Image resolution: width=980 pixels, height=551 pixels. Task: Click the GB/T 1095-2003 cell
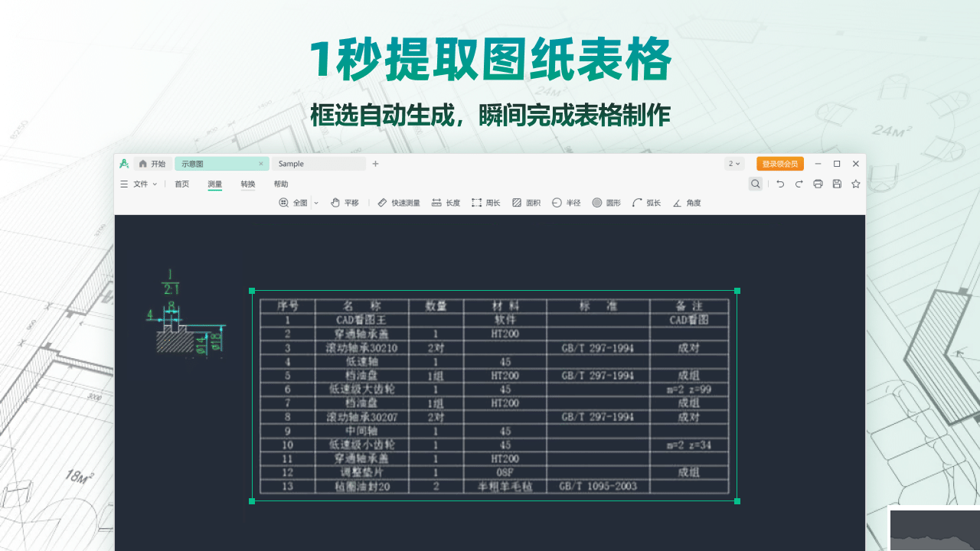[597, 486]
